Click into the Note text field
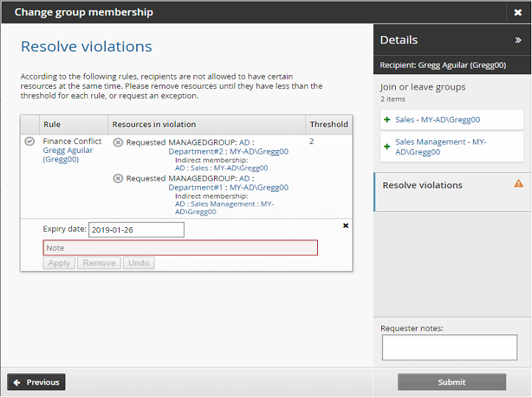 click(180, 248)
